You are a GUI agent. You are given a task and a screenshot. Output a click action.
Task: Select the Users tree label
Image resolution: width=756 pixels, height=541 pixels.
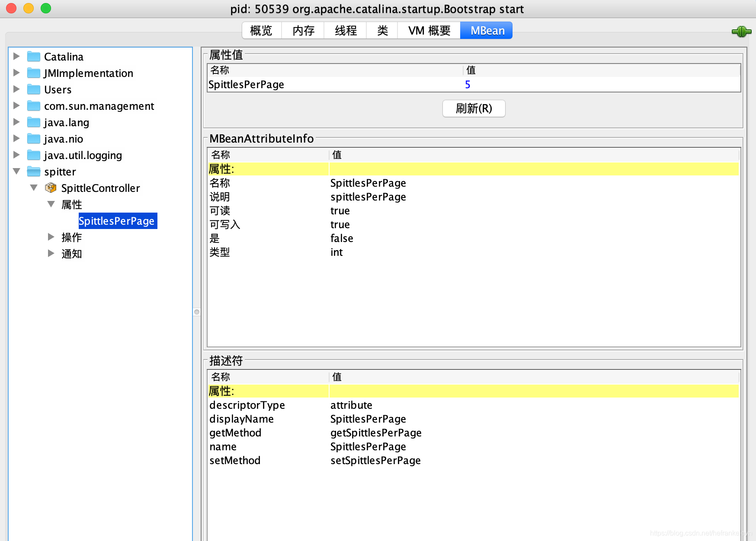(x=58, y=89)
